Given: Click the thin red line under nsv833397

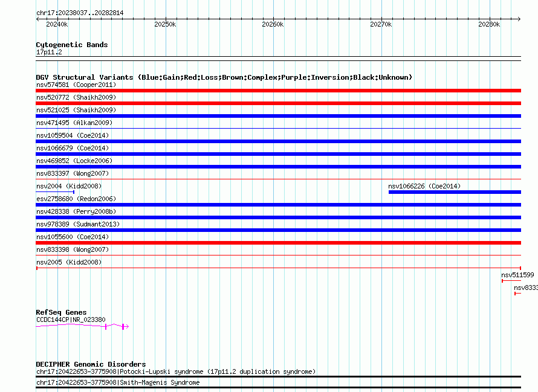Looking at the screenshot, I should coord(278,179).
